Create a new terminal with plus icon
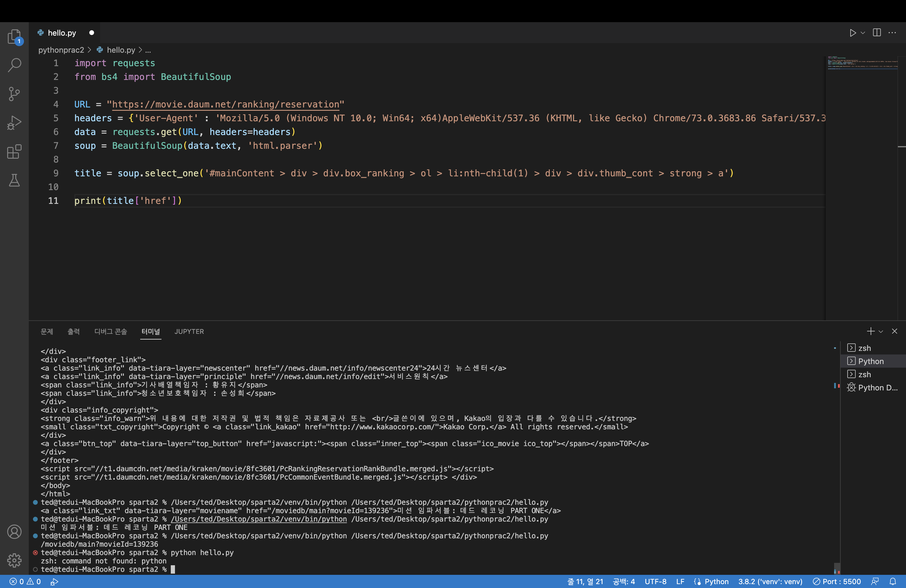 point(871,331)
